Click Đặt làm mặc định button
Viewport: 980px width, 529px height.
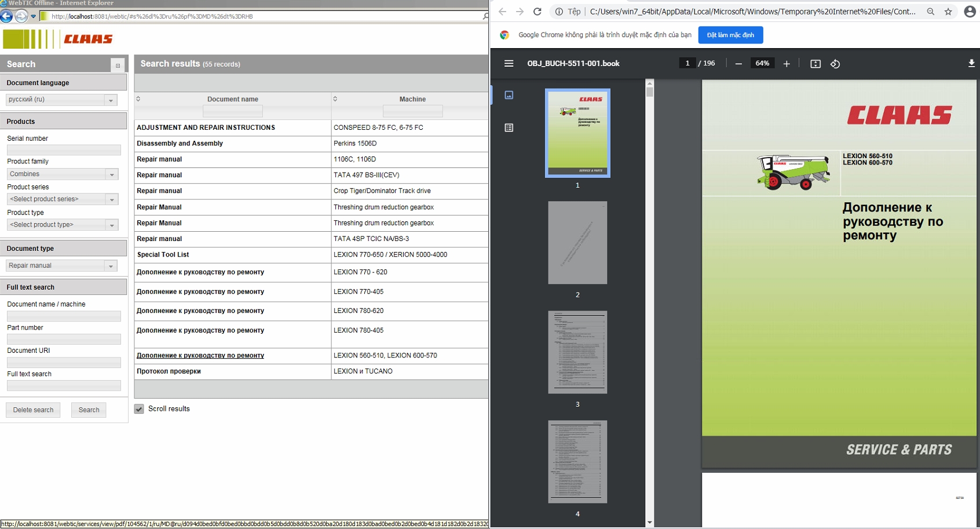[x=730, y=35]
